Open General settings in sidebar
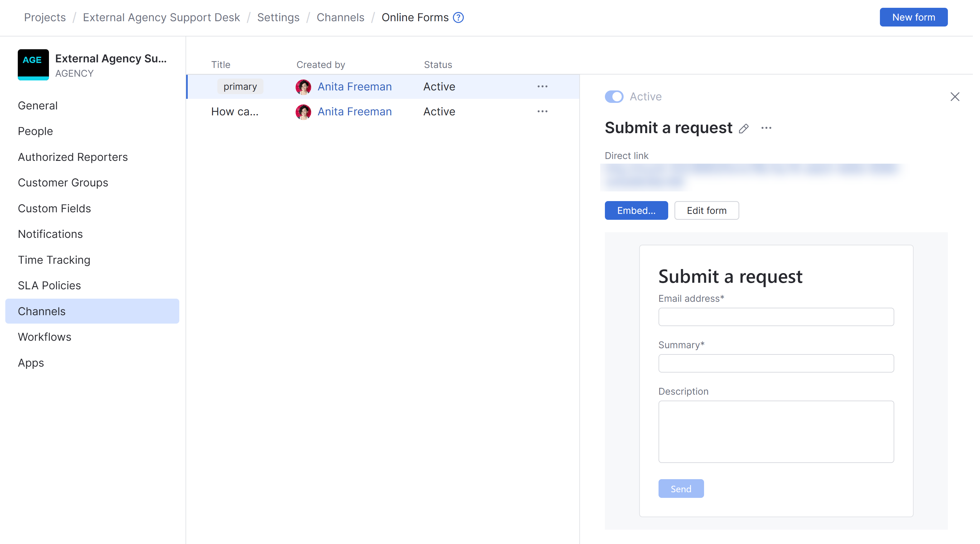980x544 pixels. point(38,106)
